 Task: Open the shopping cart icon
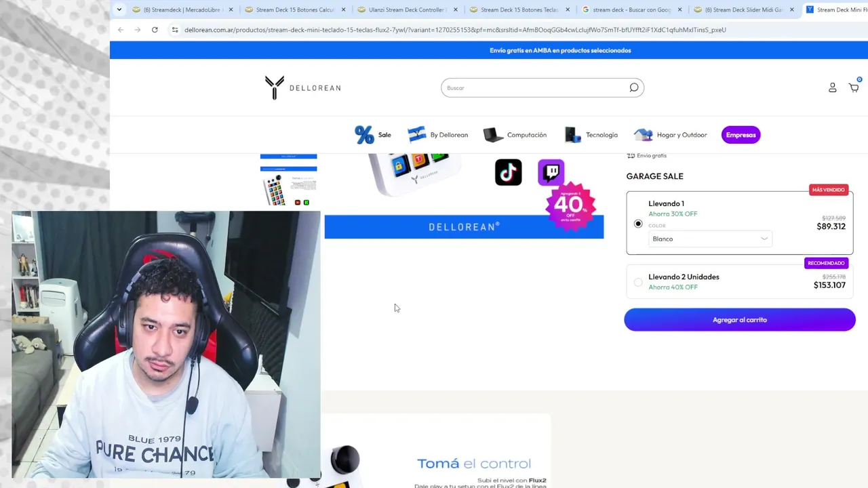pyautogui.click(x=854, y=87)
